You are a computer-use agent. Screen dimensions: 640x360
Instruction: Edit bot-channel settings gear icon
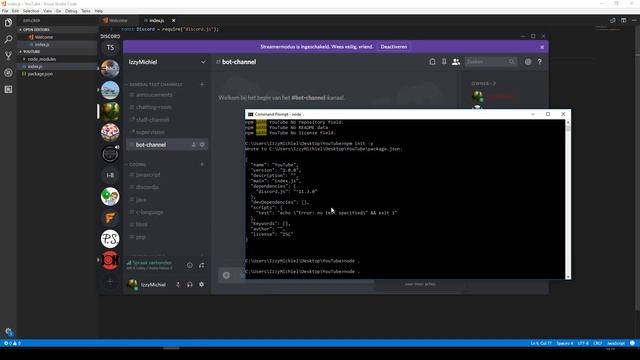tap(202, 144)
